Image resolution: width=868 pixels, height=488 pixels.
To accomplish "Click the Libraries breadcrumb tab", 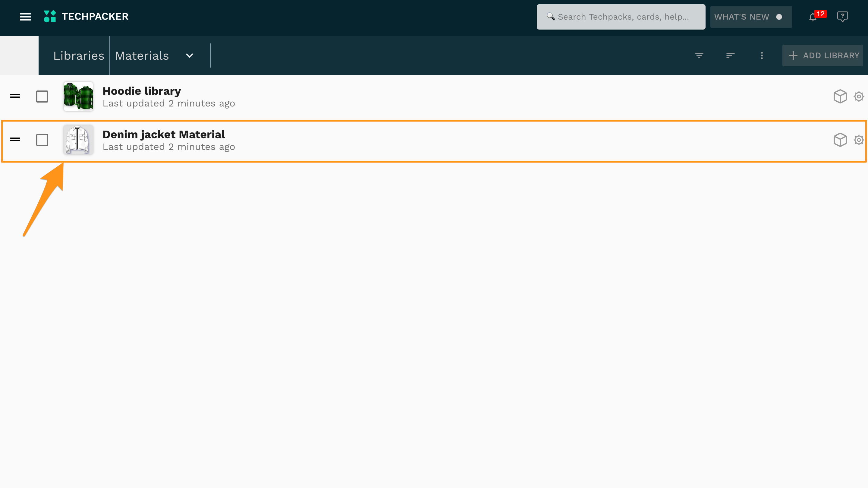I will (x=79, y=55).
